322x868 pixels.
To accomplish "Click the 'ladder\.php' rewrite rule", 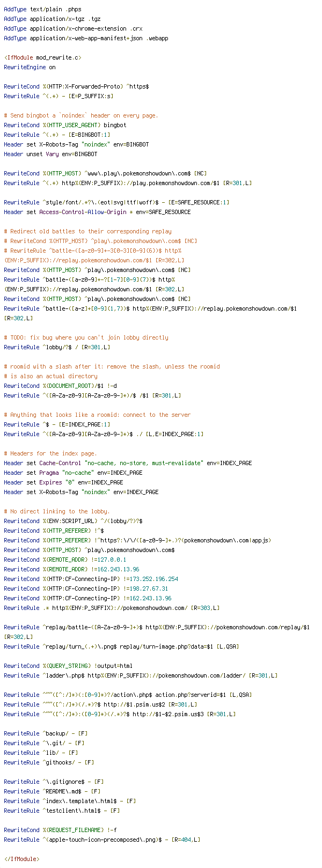I will [x=141, y=675].
